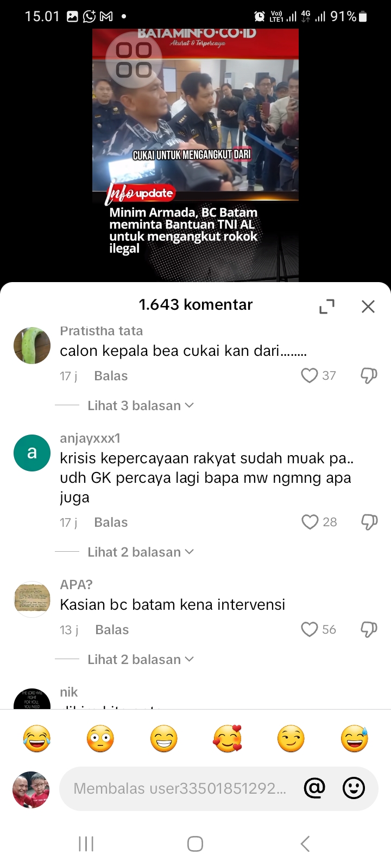Screen dimensions: 391x868
Task: Like the 'Kasian bc batam kena intervensi' comment
Action: pos(310,629)
